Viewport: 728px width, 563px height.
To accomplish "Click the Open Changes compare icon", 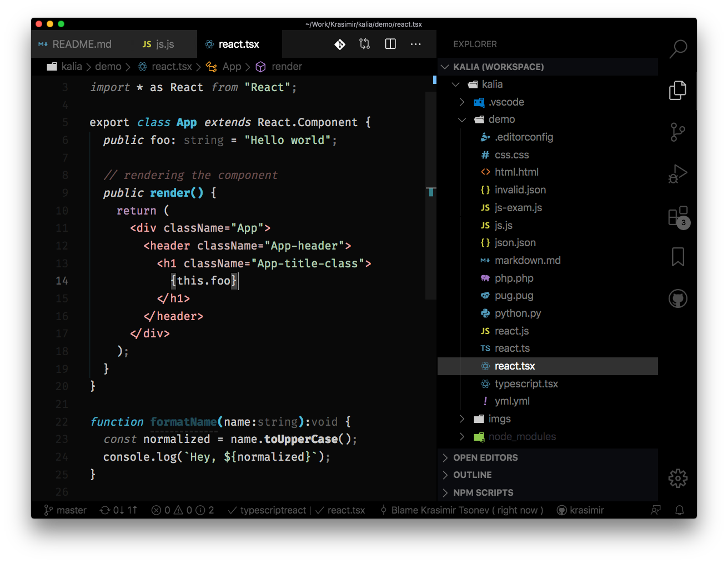I will click(x=365, y=44).
